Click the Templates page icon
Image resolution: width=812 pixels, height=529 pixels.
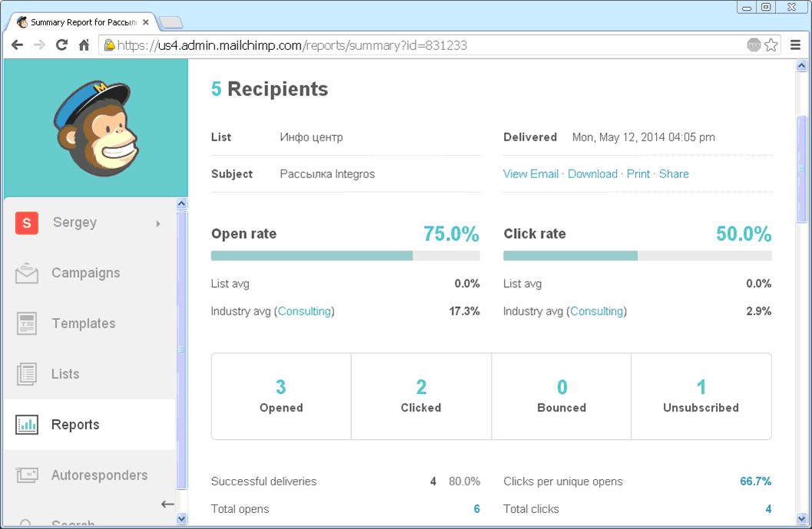(26, 323)
